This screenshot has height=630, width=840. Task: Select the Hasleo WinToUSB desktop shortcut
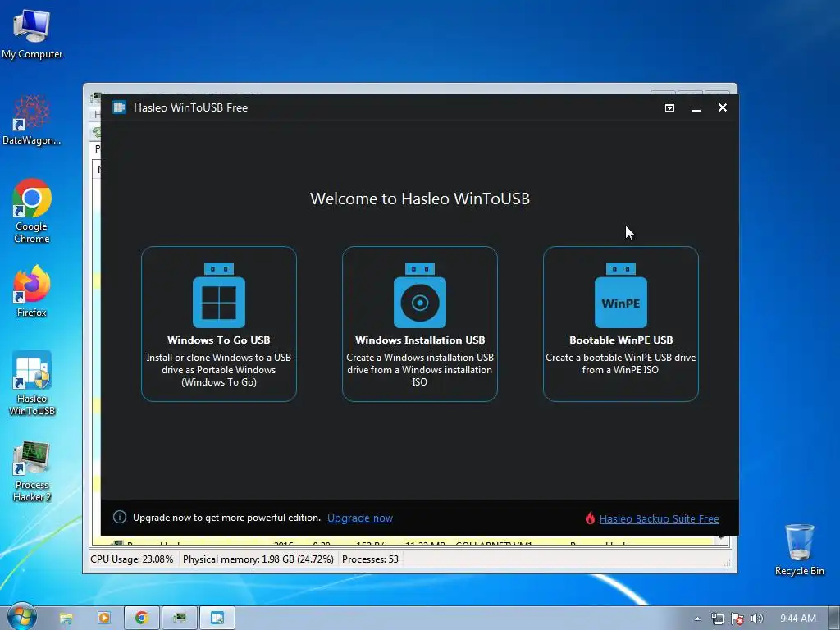[x=32, y=384]
